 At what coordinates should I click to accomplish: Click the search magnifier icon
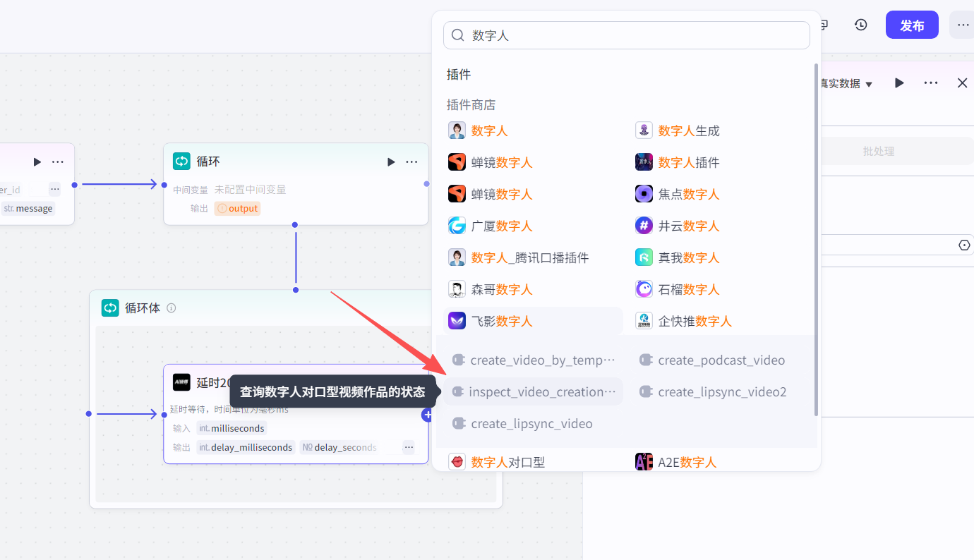tap(457, 35)
